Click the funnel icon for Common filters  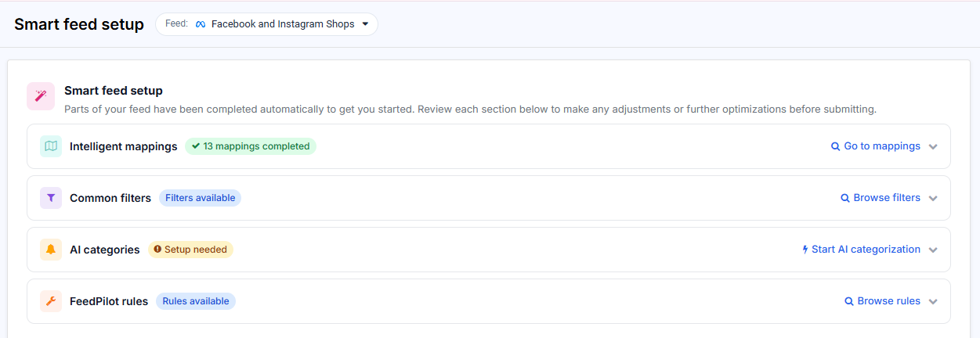point(51,198)
